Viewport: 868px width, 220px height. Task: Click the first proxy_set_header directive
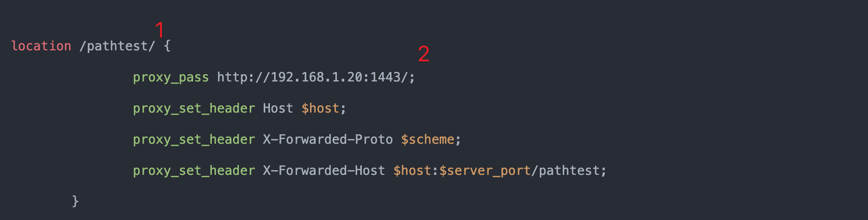[x=194, y=108]
